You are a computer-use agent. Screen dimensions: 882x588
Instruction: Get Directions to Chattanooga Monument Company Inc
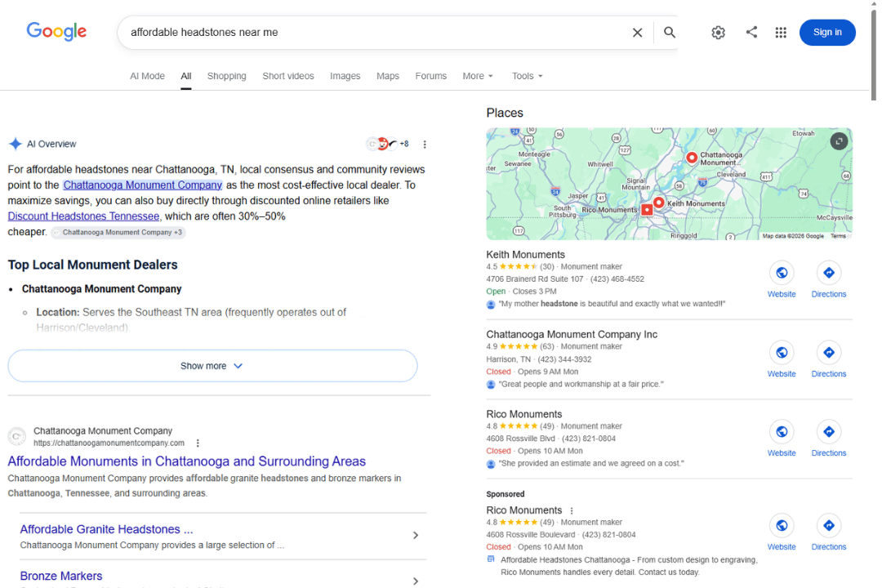[829, 353]
